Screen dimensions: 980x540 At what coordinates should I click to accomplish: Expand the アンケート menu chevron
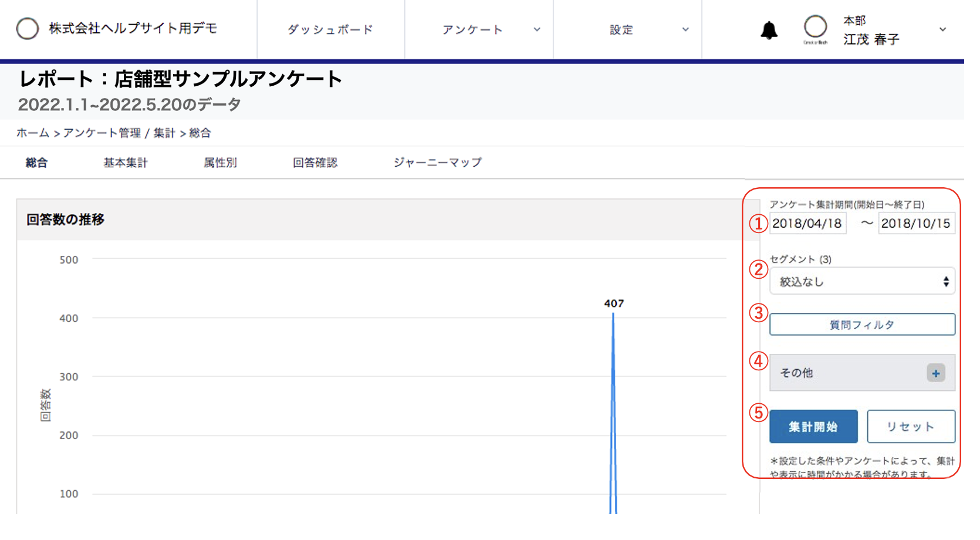pyautogui.click(x=537, y=29)
